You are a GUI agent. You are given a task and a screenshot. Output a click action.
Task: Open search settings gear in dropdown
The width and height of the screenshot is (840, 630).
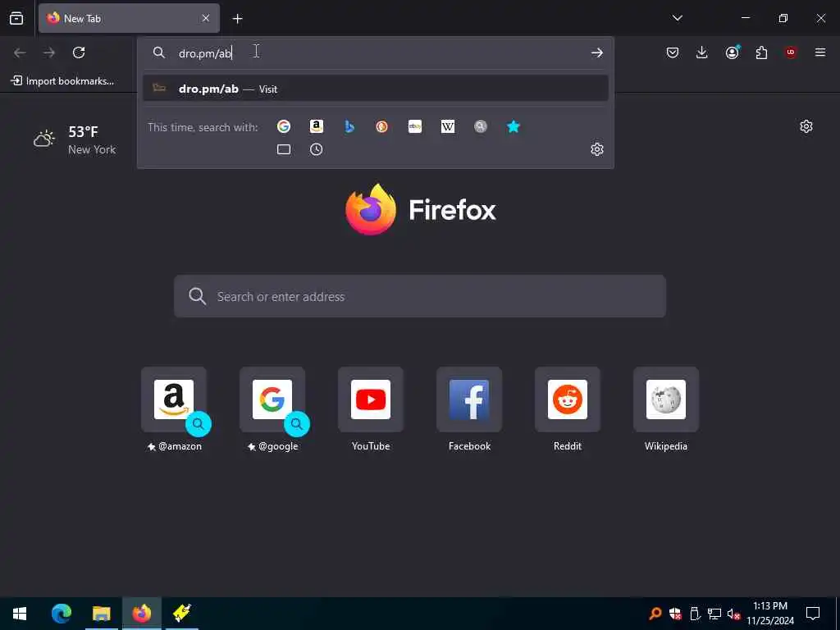coord(597,149)
